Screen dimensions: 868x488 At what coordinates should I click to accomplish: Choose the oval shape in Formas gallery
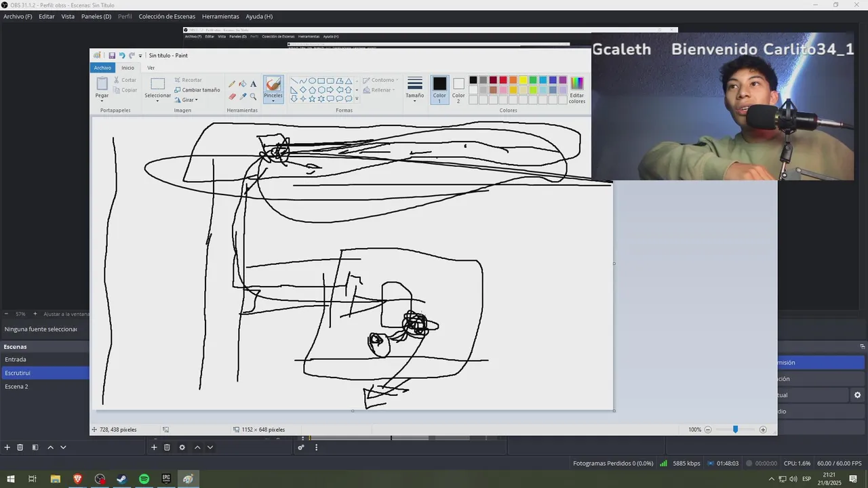(x=312, y=81)
